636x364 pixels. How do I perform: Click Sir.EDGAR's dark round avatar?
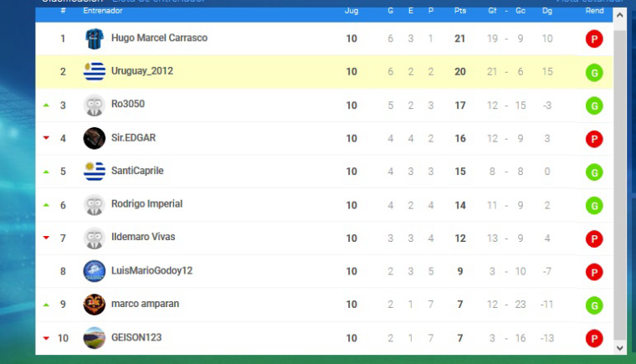94,138
